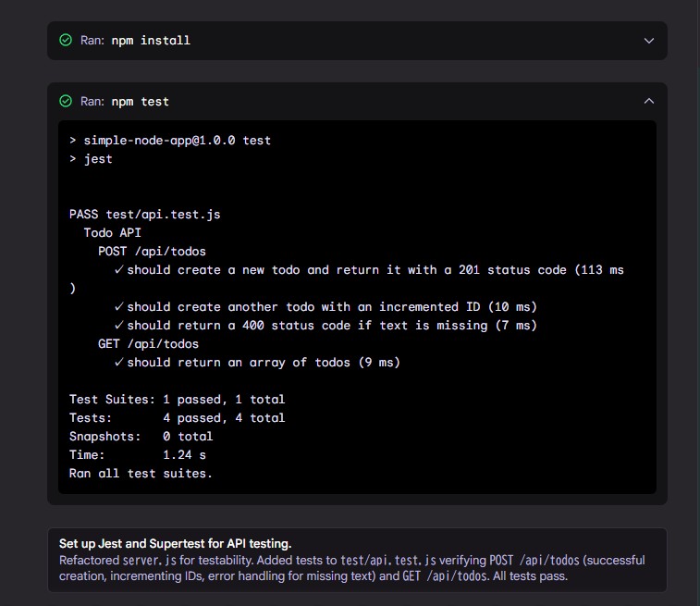Click the "Set up Jest and Supertest" summary heading
700x606 pixels.
pyautogui.click(x=175, y=544)
